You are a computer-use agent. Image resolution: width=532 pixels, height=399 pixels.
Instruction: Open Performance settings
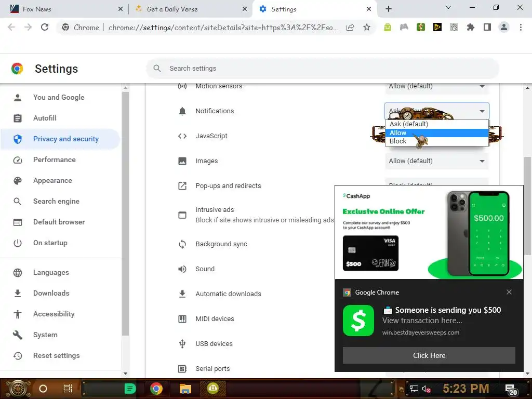click(x=60, y=160)
